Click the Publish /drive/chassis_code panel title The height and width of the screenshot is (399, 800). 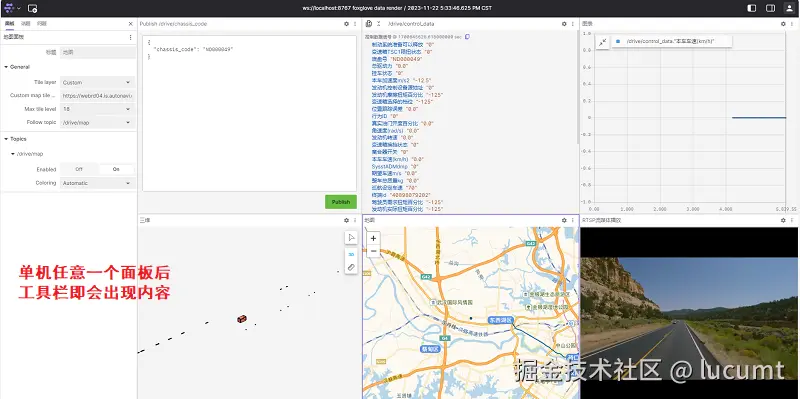(x=173, y=23)
